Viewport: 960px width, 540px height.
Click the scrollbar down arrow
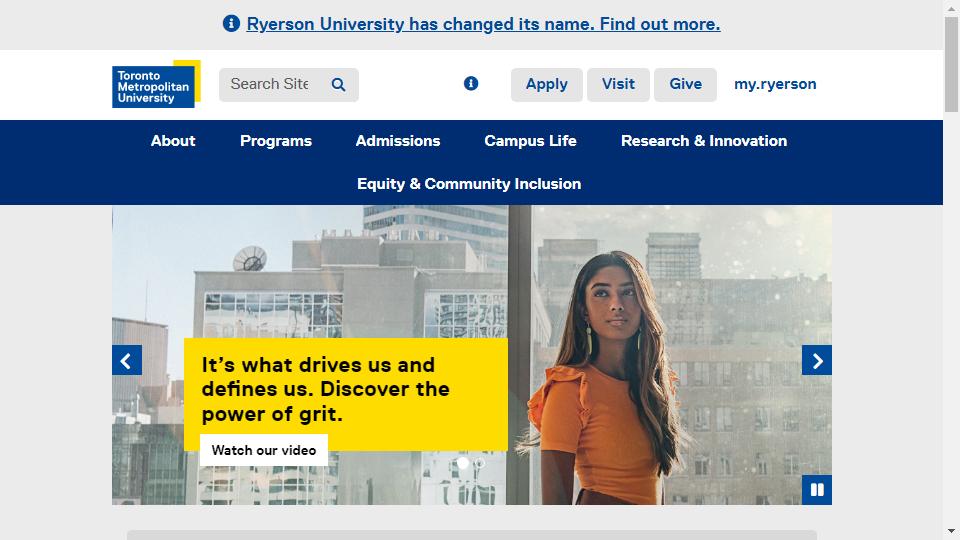pos(951,531)
